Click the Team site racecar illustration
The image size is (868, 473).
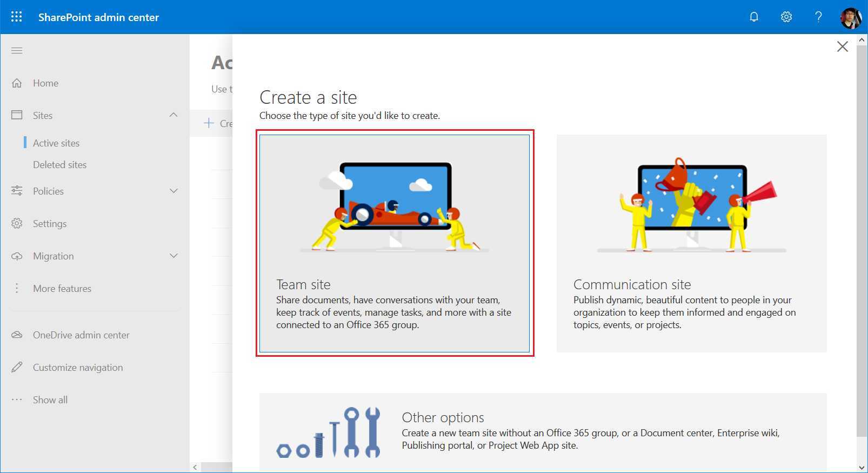coord(395,207)
